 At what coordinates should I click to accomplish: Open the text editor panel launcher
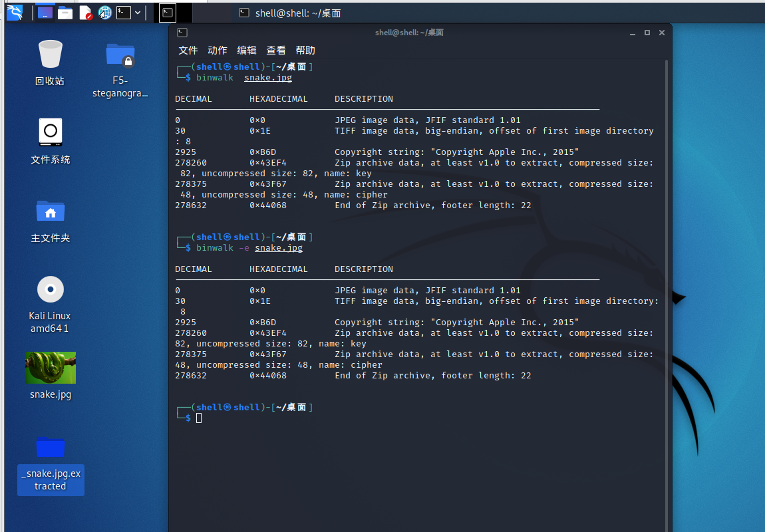coord(85,13)
